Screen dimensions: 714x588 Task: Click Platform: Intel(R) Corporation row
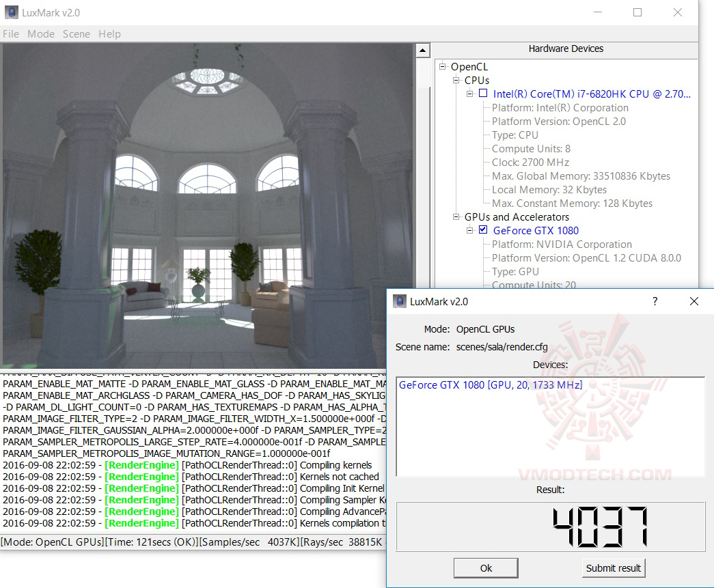tap(560, 108)
